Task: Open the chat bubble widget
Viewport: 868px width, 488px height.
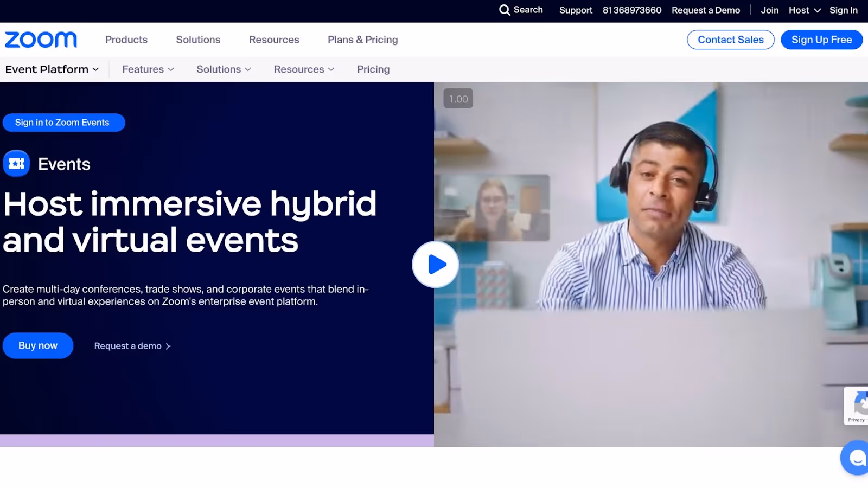Action: coord(856,458)
